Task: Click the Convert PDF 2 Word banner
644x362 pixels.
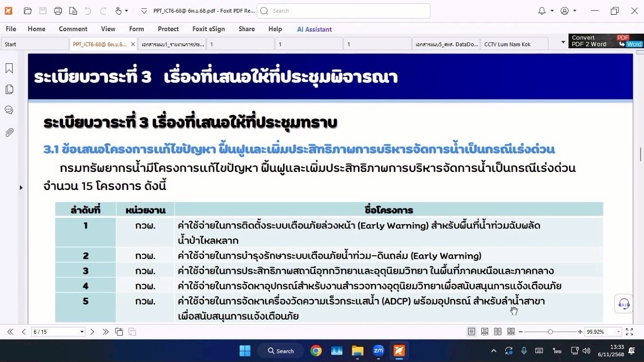Action: (x=606, y=41)
